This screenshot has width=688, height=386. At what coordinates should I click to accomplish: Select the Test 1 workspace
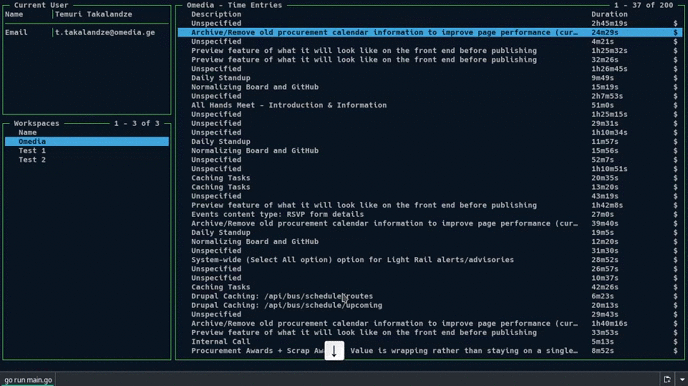87,150
